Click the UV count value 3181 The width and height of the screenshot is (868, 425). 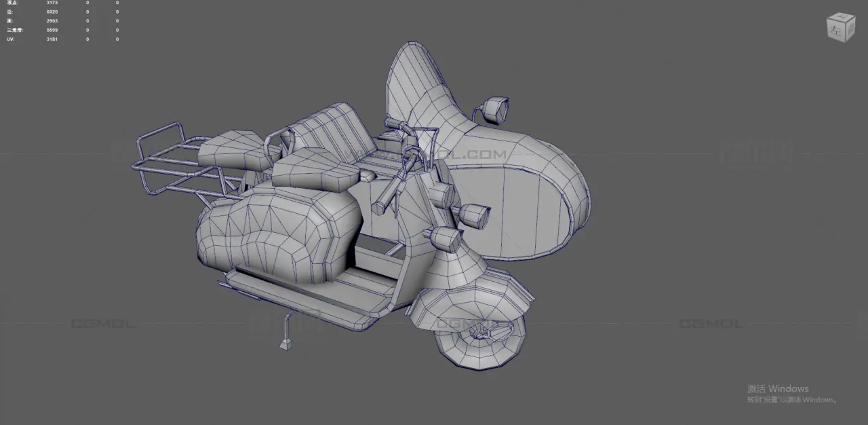coord(52,39)
